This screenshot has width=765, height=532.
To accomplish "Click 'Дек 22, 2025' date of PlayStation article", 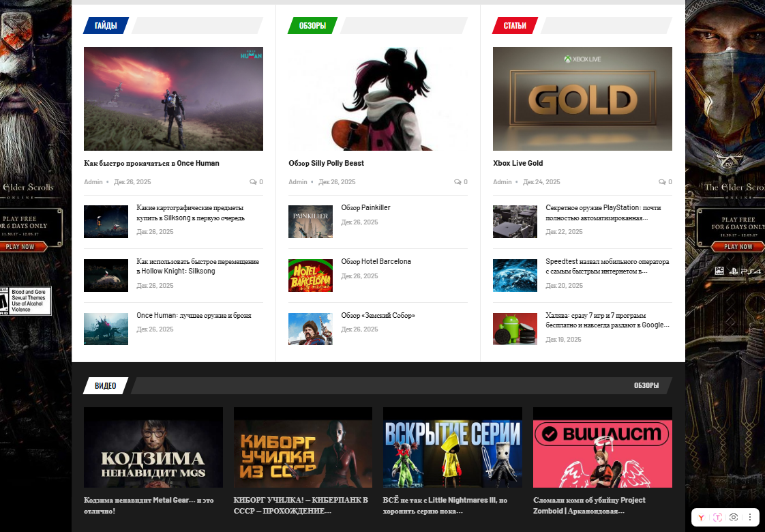I will pos(564,232).
